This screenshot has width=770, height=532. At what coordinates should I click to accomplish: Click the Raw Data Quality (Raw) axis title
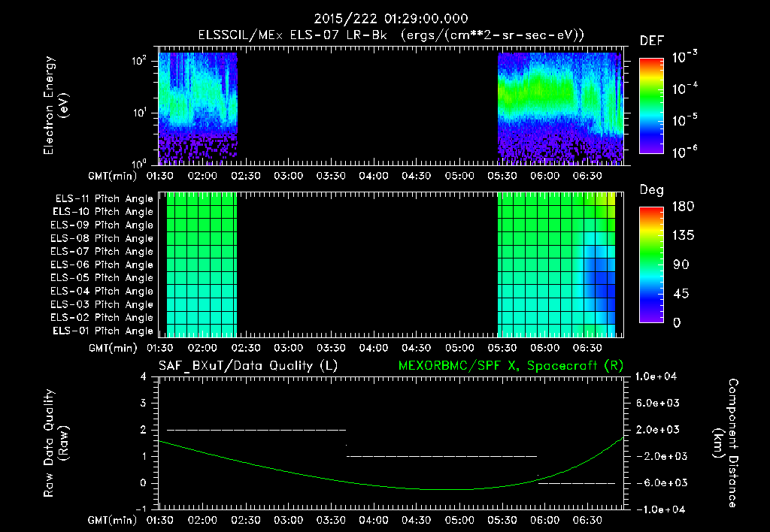(x=56, y=443)
